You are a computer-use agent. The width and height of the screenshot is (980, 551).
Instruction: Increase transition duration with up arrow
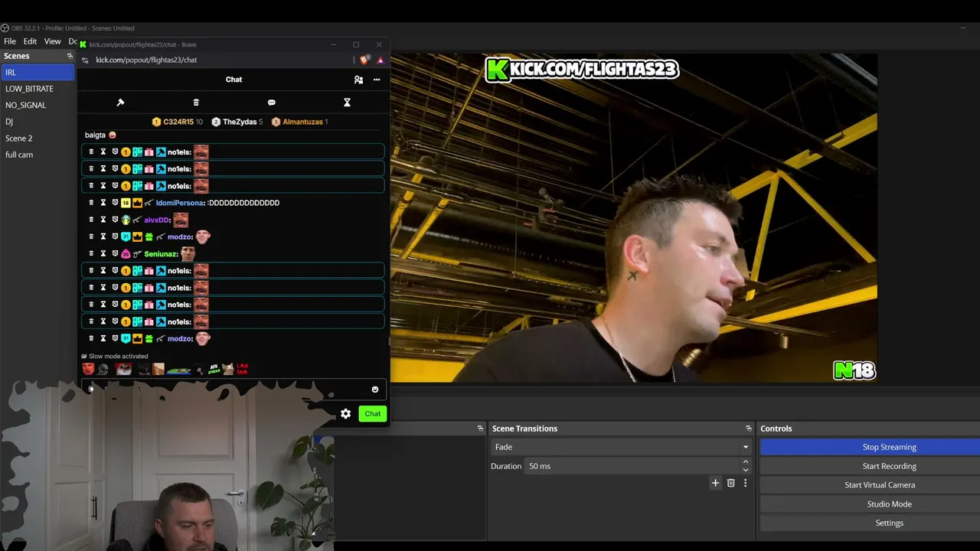coord(746,462)
